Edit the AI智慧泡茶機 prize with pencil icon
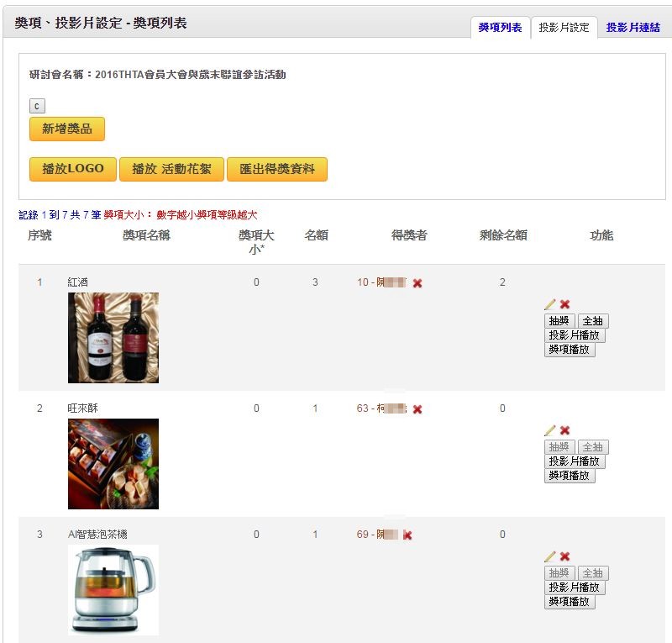672x643 pixels. [550, 556]
